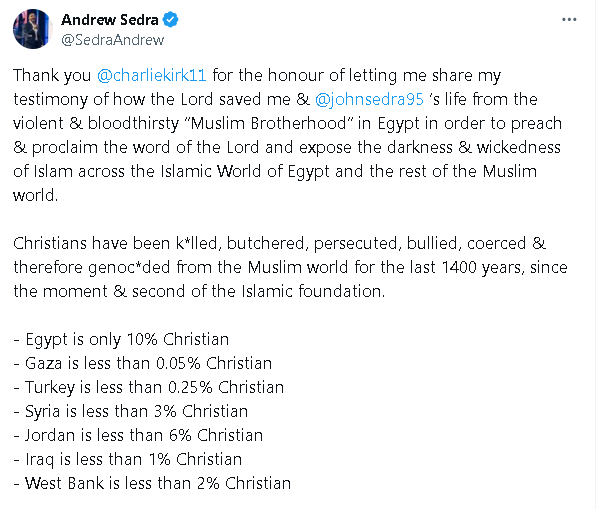Image resolution: width=603 pixels, height=509 pixels.
Task: Select the "Syria is less than 3%" line
Action: 130,411
